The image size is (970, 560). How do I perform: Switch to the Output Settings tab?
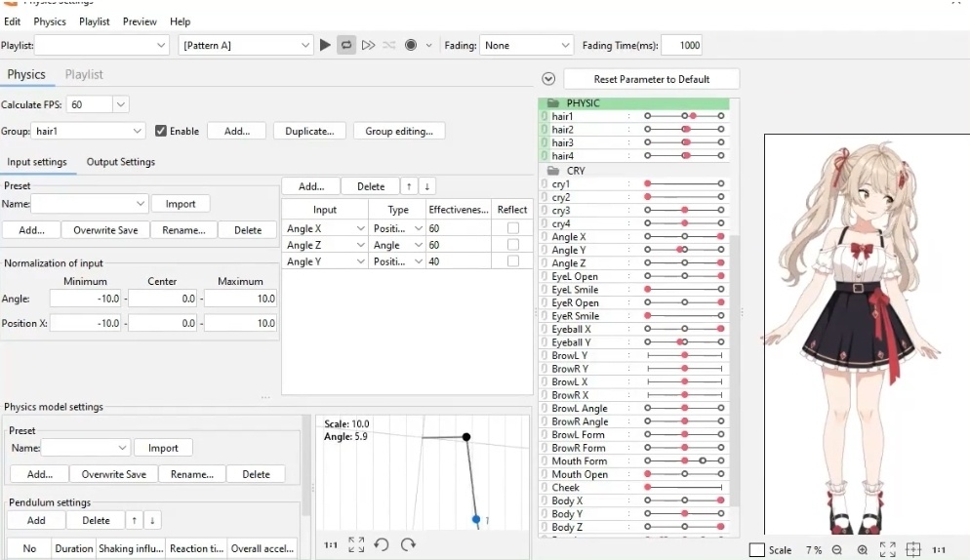121,162
